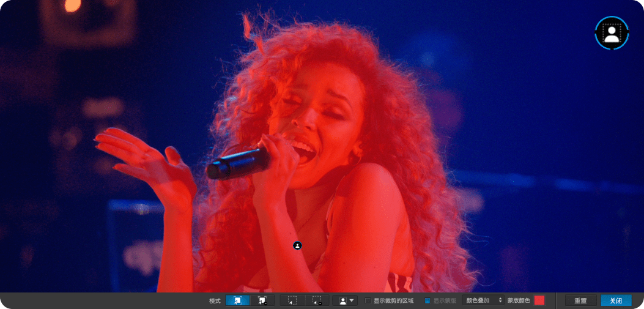Select the add-to-mask brush mode
This screenshot has height=309, width=644.
click(x=237, y=300)
